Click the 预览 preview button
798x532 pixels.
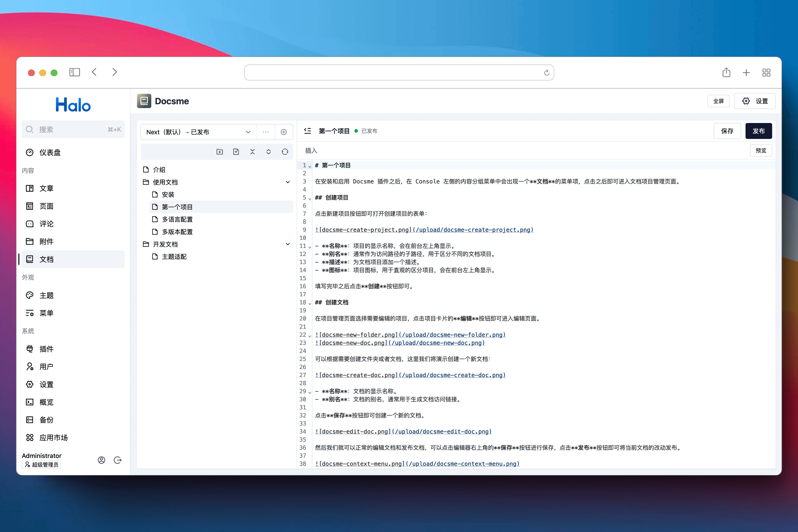[x=761, y=151]
